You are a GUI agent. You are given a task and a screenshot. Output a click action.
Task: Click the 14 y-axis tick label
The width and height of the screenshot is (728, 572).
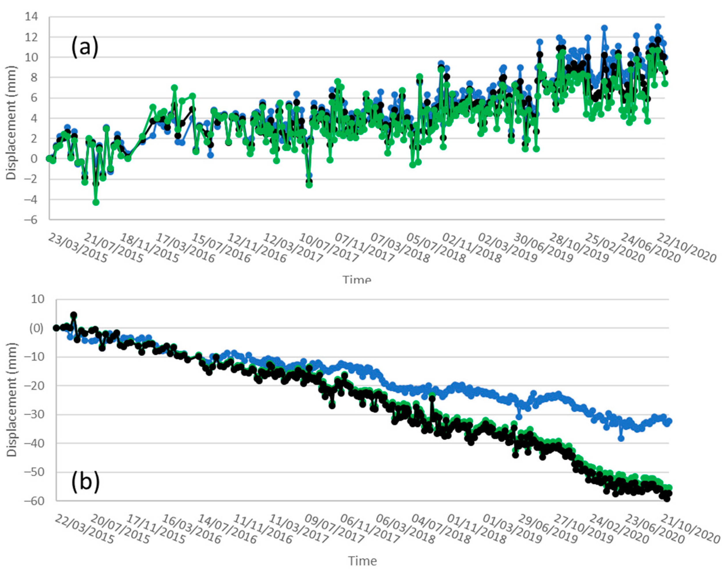tap(31, 17)
